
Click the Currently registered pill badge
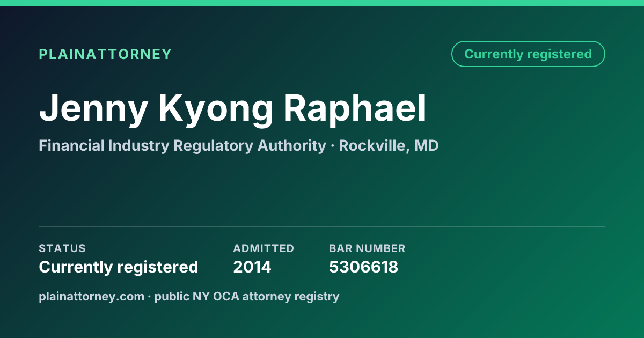[528, 54]
